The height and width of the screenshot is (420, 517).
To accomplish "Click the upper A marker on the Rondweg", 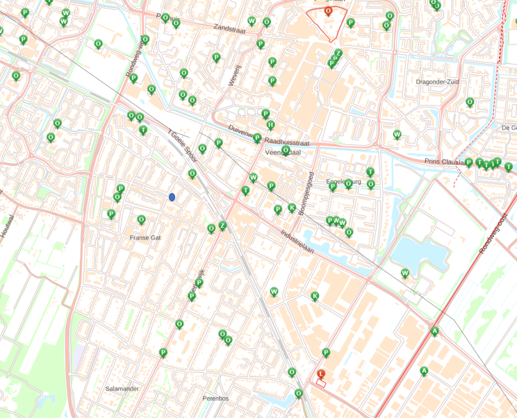I will coord(435,331).
